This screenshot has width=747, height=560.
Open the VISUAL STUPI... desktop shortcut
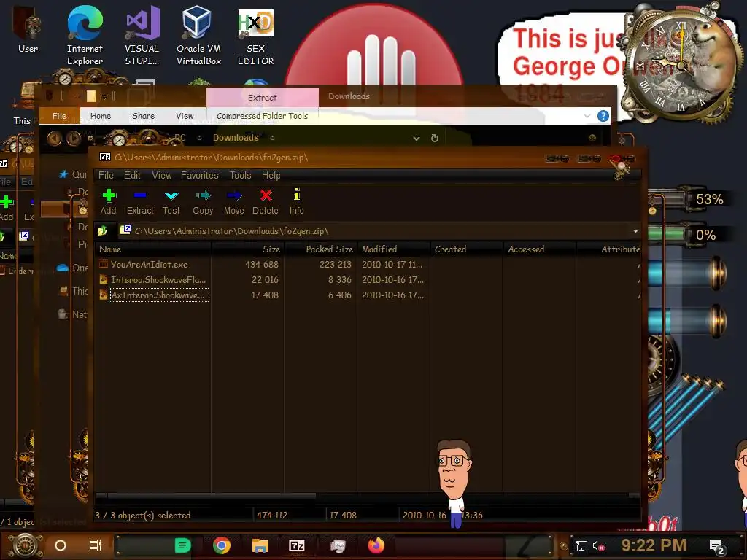[x=142, y=36]
